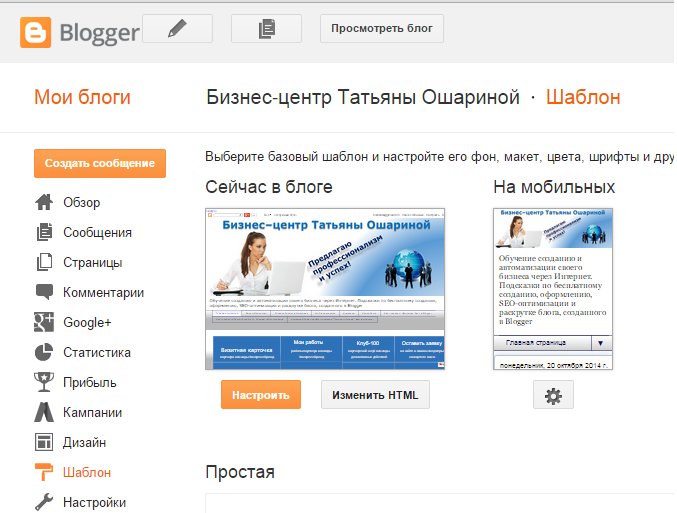Screen dimensions: 677x513
Task: Click the Изменить HTML button
Action: click(x=375, y=395)
